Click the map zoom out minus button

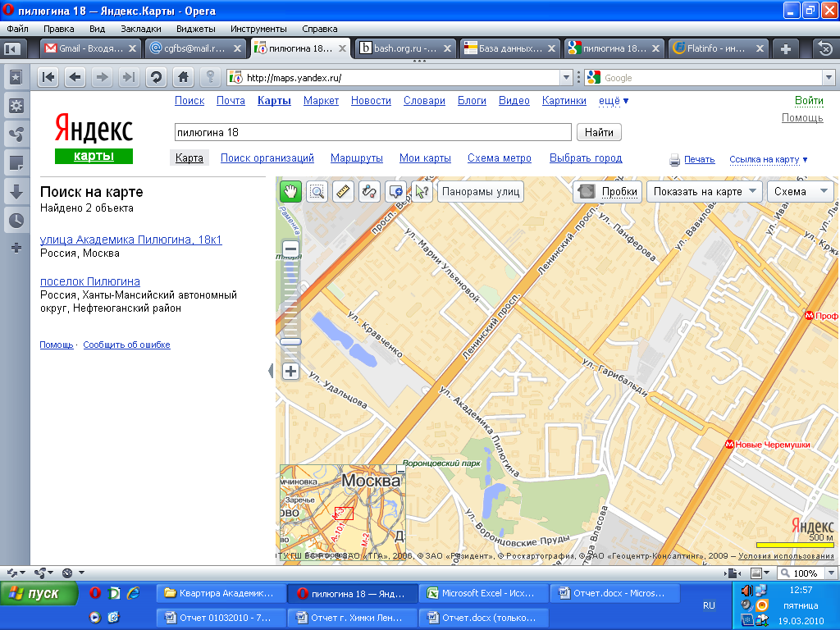(x=290, y=249)
